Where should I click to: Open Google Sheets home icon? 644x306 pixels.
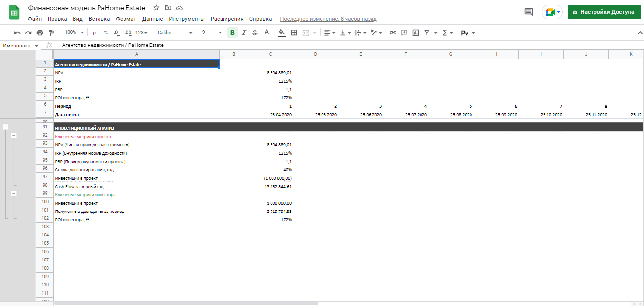14,12
